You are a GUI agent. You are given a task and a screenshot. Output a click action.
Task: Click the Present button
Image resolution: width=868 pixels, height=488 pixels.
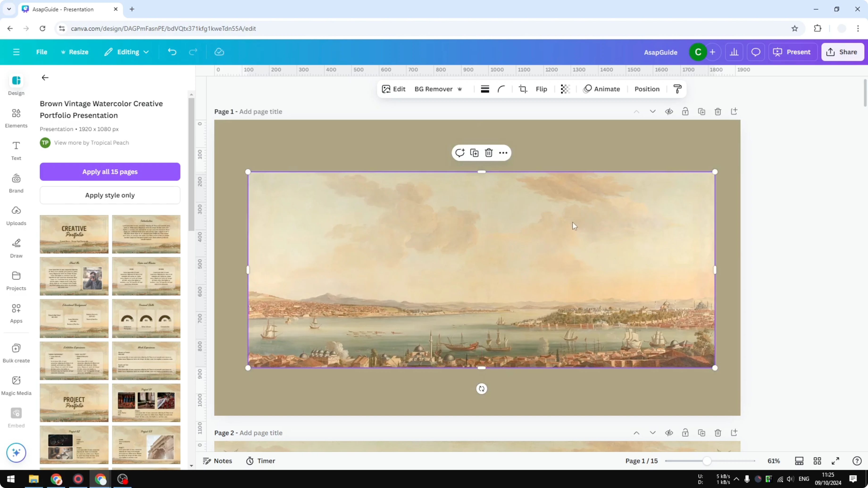[x=792, y=52]
